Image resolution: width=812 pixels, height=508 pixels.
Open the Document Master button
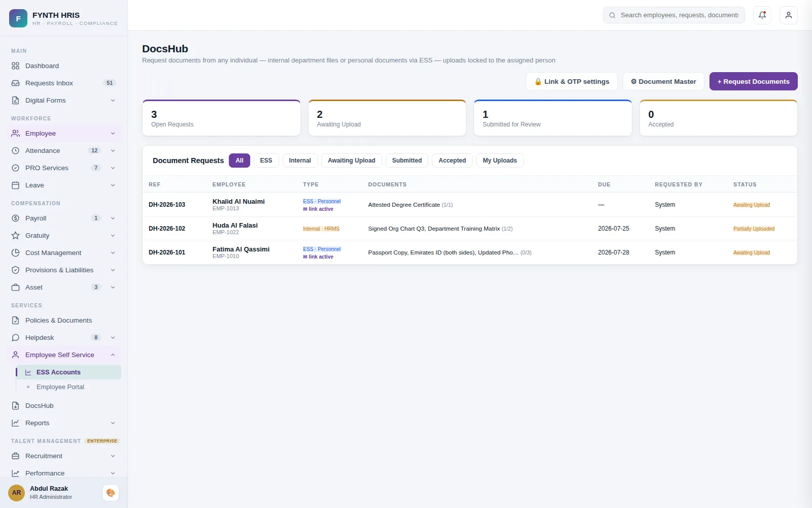tap(663, 81)
